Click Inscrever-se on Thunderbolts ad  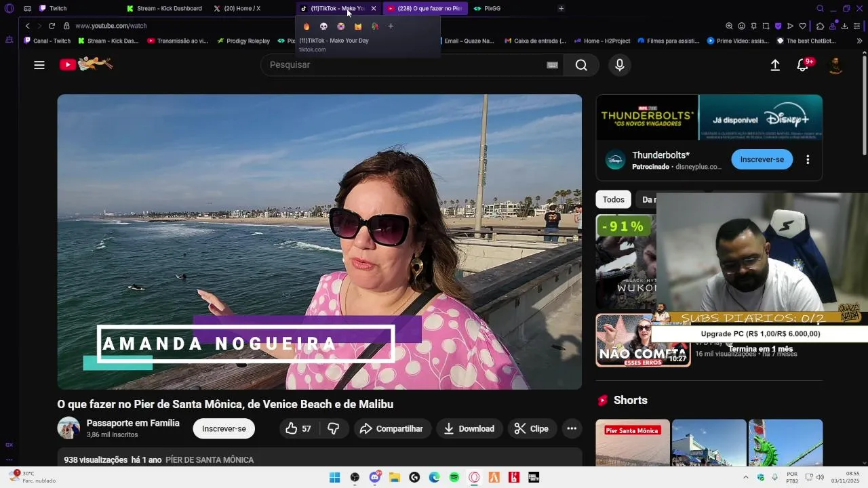[762, 159]
